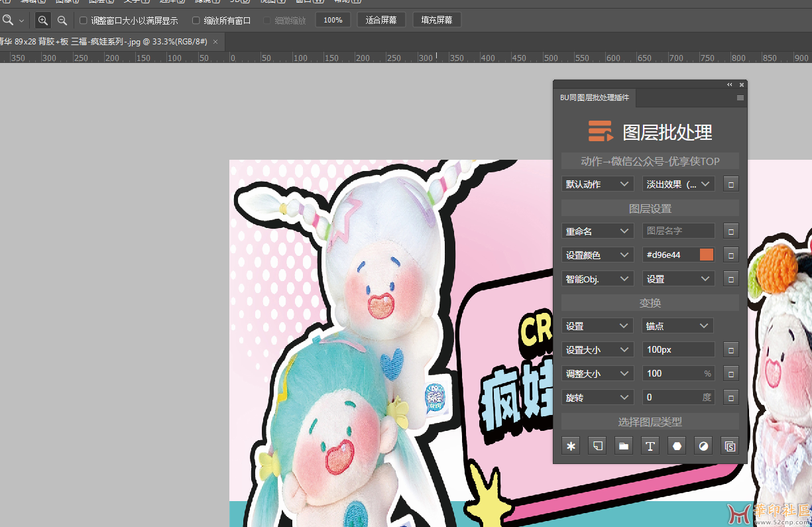This screenshot has height=527, width=812.
Task: Collapse the batch plugin panel with double arrows
Action: point(730,85)
